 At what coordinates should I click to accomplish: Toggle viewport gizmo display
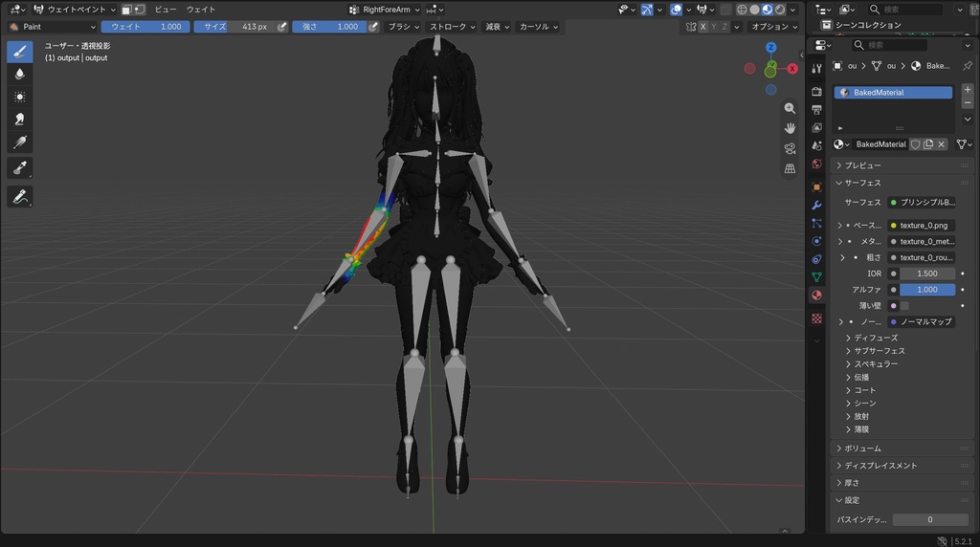[x=647, y=10]
